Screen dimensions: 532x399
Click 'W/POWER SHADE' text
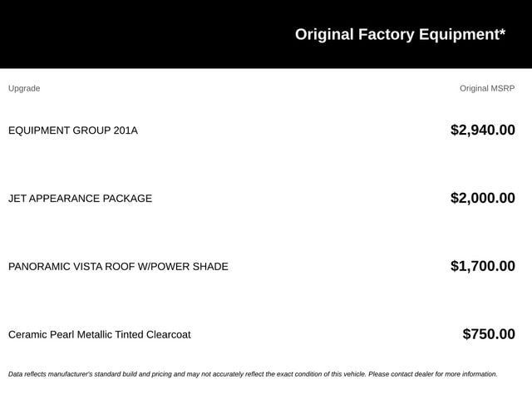click(183, 267)
